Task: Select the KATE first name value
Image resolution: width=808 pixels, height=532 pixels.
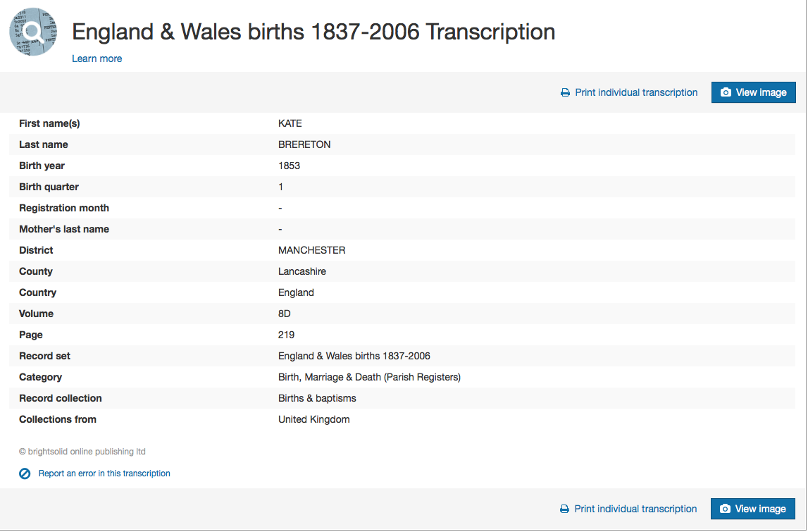Action: 290,124
